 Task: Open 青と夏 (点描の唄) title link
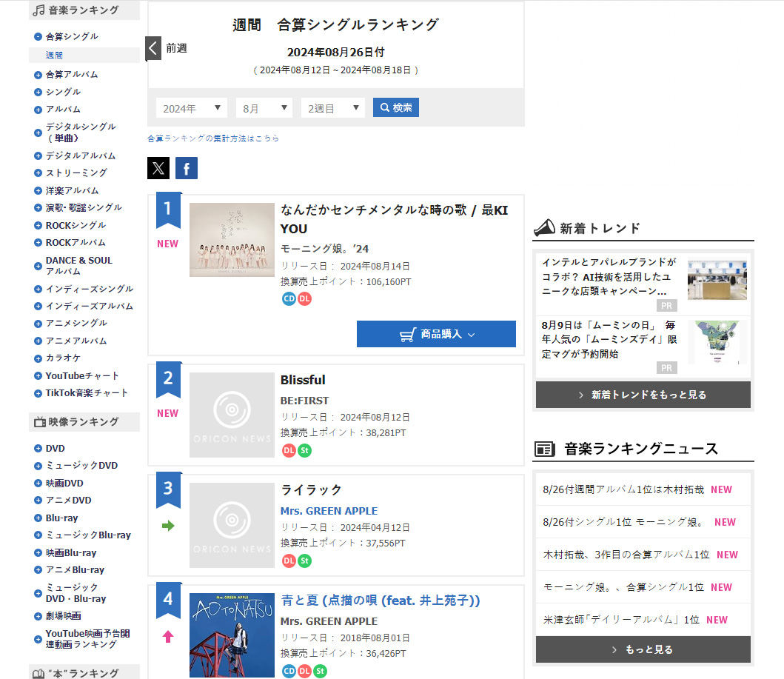380,601
